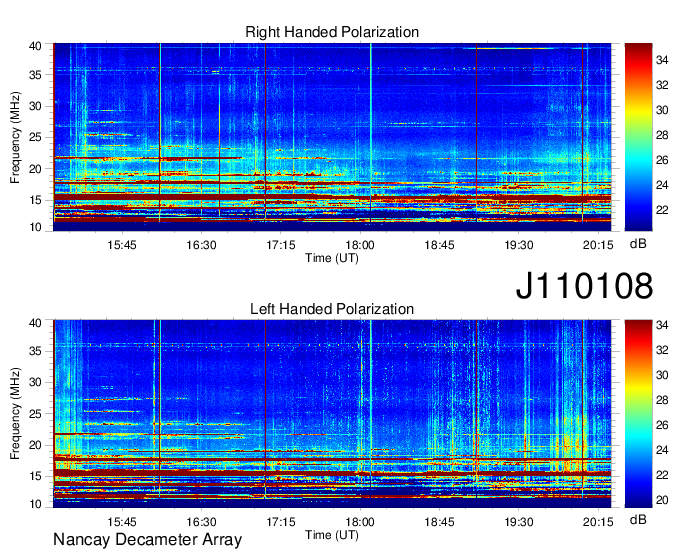Click the 30 MHz tick on Right Handed plot
The width and height of the screenshot is (680, 552).
[35, 106]
